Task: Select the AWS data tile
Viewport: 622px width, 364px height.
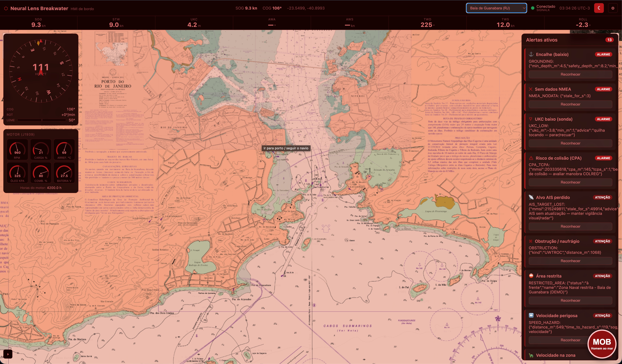Action: (x=350, y=23)
